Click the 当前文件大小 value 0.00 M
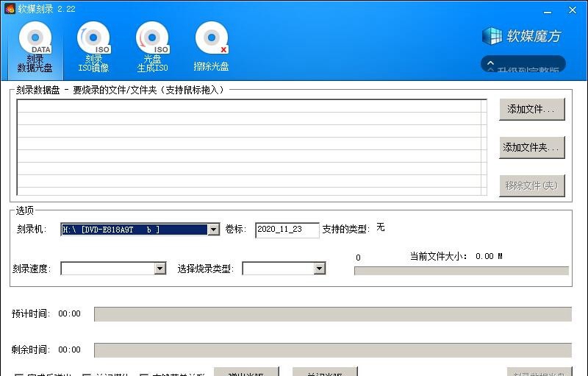 (489, 256)
